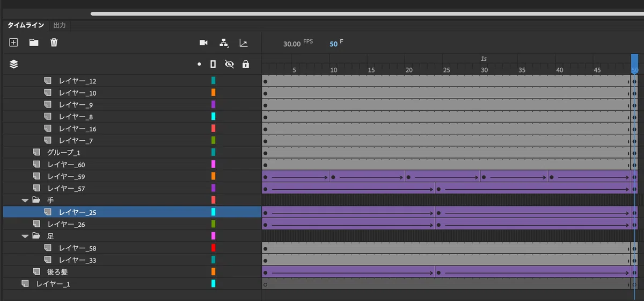The height and width of the screenshot is (301, 644).
Task: Collapse the 足 folder
Action: click(25, 236)
